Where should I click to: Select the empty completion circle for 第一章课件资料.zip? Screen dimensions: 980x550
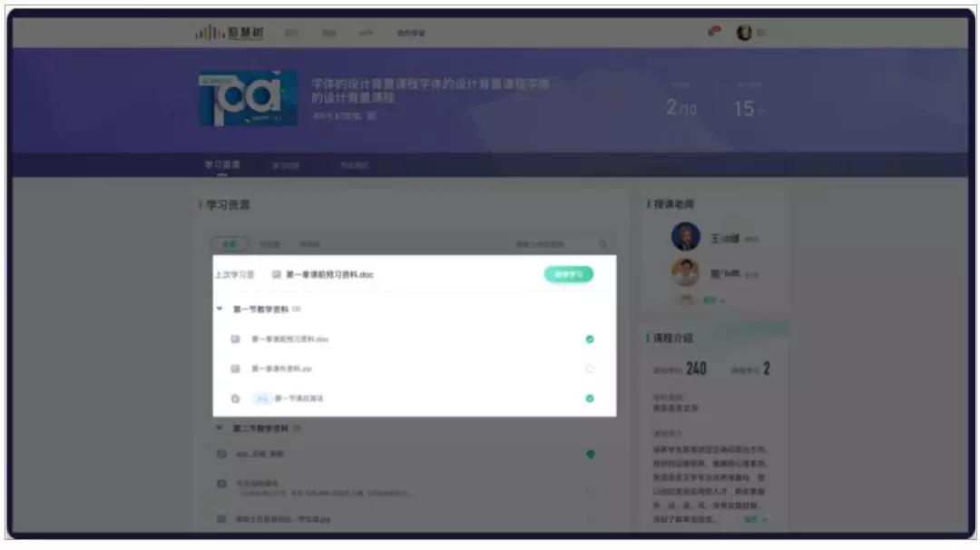(x=590, y=368)
